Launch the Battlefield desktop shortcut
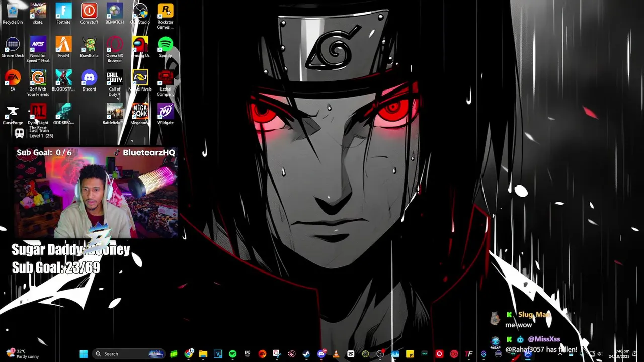 [115, 115]
